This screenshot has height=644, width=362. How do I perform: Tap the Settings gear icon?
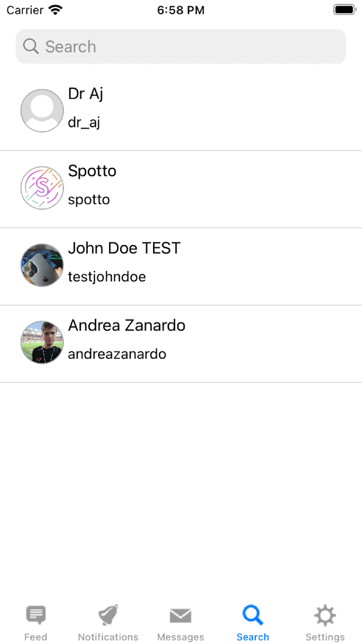click(x=325, y=614)
